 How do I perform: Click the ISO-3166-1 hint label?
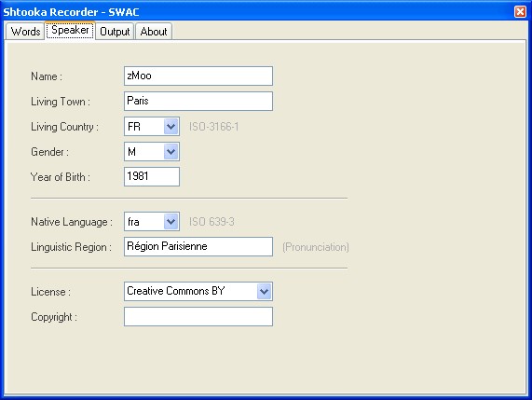(x=213, y=127)
